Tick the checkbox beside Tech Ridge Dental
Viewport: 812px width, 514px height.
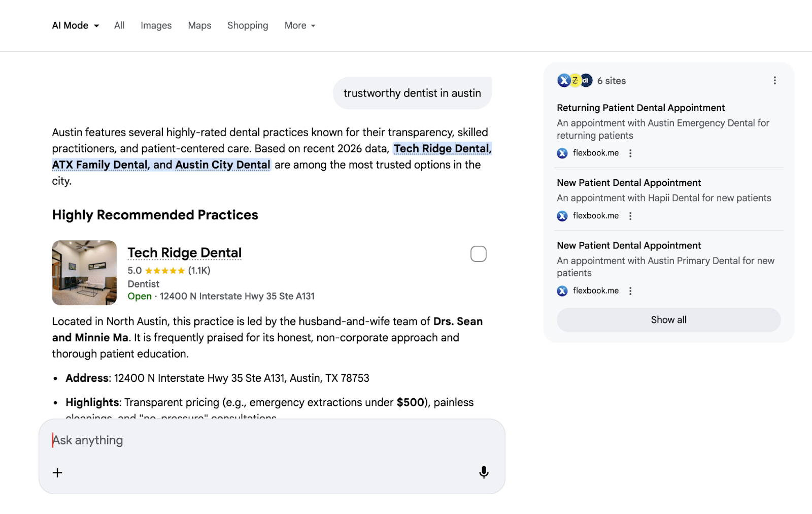[x=478, y=254]
